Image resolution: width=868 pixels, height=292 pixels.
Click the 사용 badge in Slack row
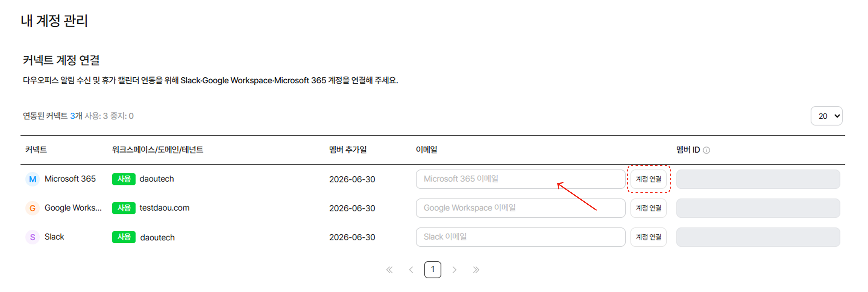(x=124, y=237)
